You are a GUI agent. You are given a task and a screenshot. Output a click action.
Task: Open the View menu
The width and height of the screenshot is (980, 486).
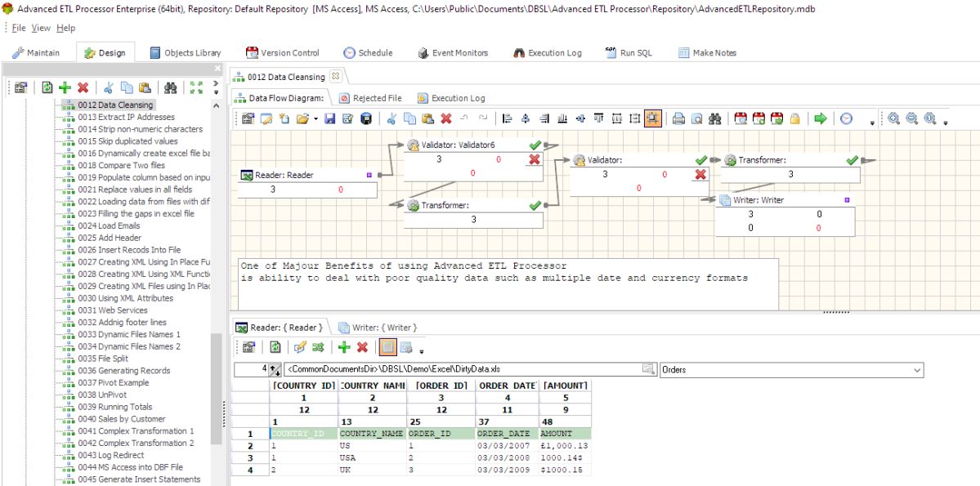click(41, 28)
